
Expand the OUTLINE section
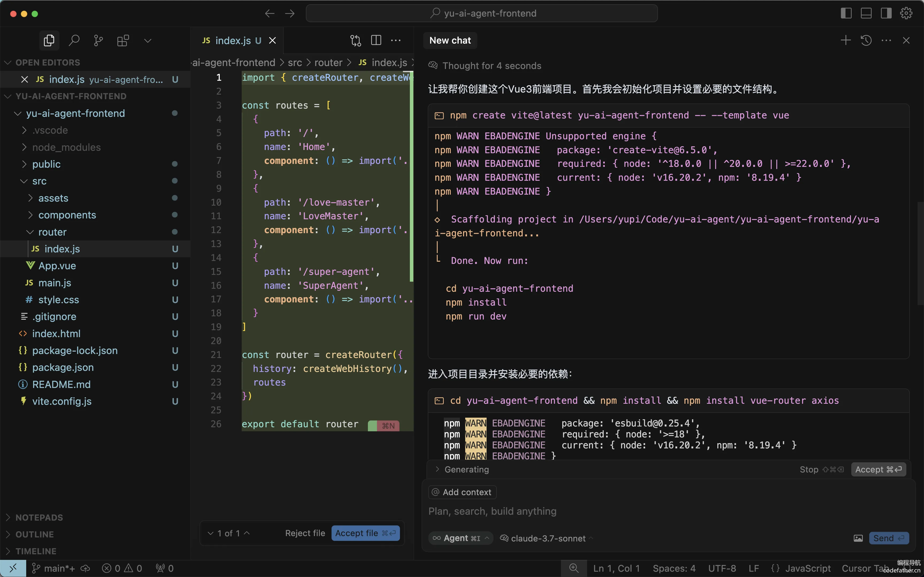coord(95,534)
